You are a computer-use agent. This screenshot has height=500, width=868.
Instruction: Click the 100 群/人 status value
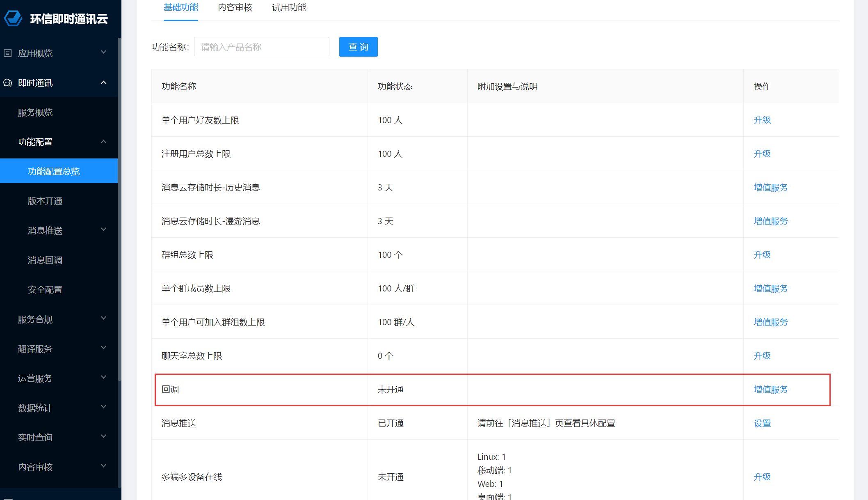tap(396, 322)
